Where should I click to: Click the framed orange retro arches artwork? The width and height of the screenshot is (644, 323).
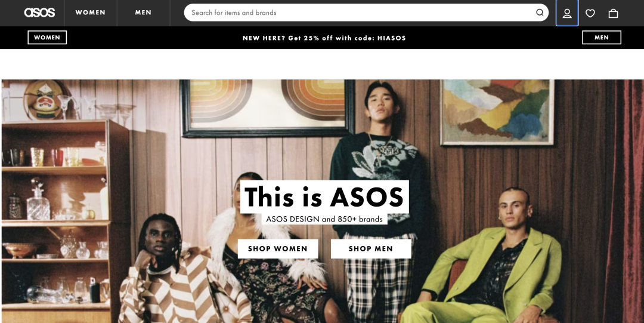[x=267, y=107]
